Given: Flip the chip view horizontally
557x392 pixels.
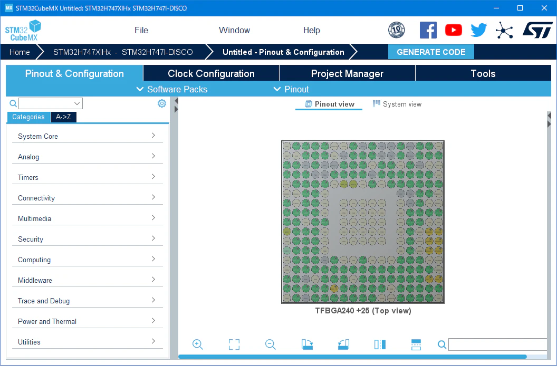Looking at the screenshot, I should 380,345.
